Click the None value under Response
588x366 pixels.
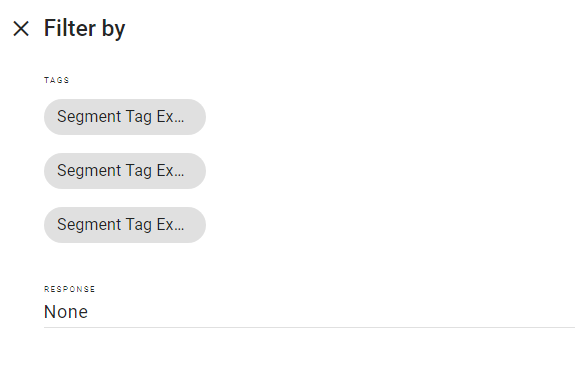click(x=66, y=312)
